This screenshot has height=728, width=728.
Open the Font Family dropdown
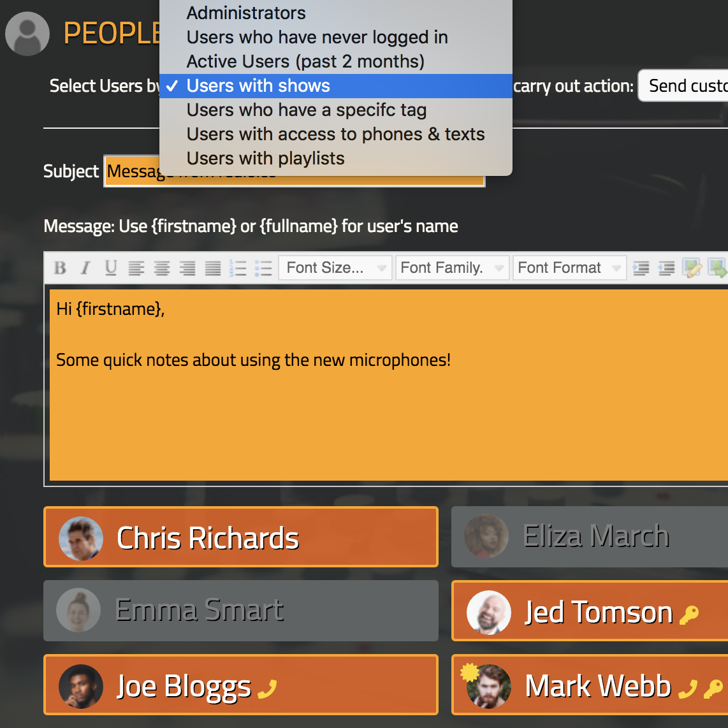451,268
